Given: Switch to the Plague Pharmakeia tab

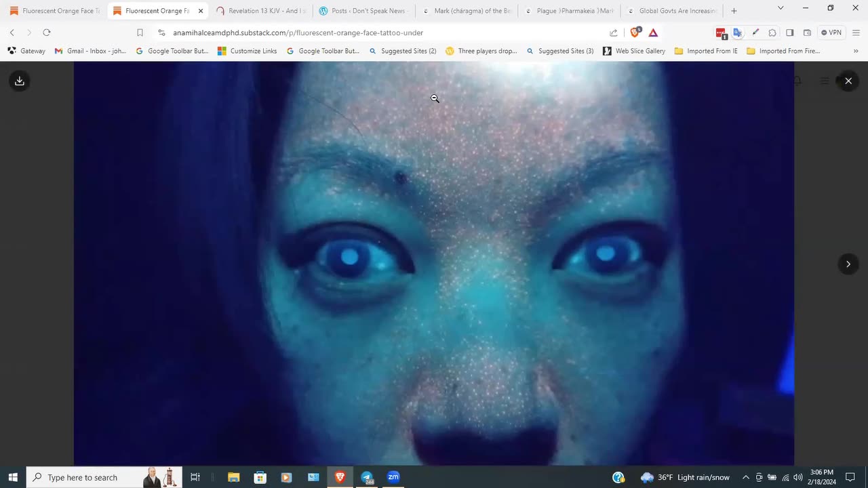Looking at the screenshot, I should point(569,11).
